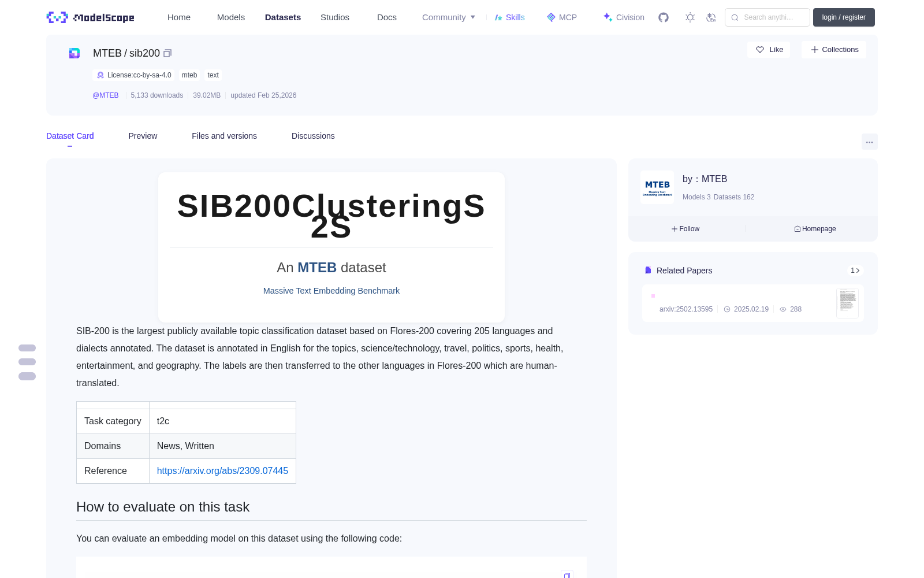
Task: Open arxiv:2502.13595 related paper
Action: 686,309
